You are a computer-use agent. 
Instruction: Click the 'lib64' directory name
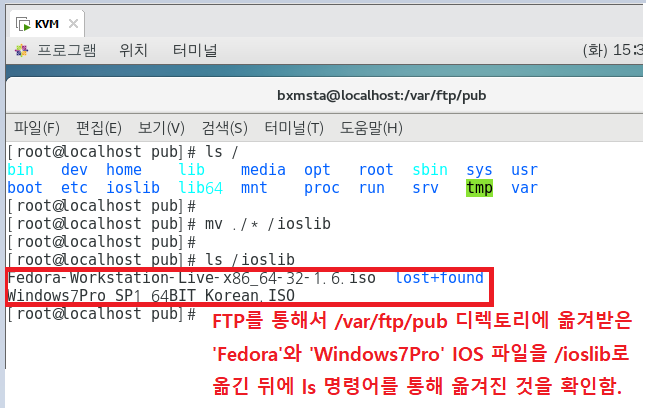201,188
